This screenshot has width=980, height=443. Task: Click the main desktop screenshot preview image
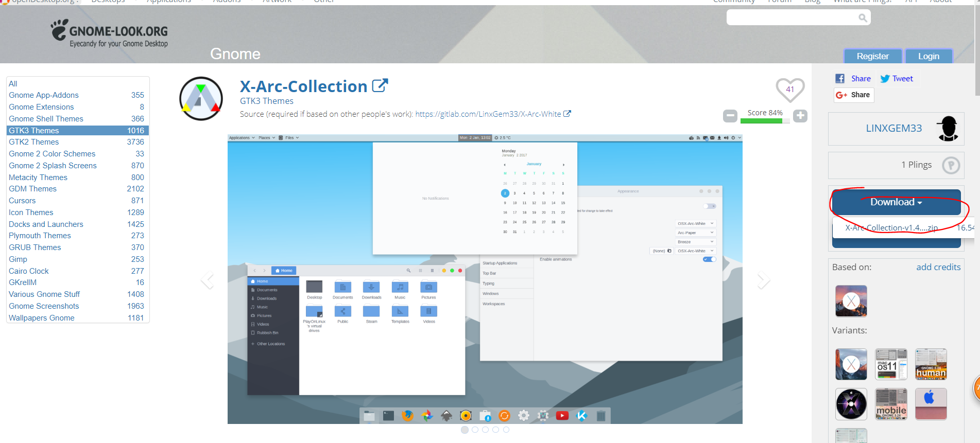[x=485, y=279]
